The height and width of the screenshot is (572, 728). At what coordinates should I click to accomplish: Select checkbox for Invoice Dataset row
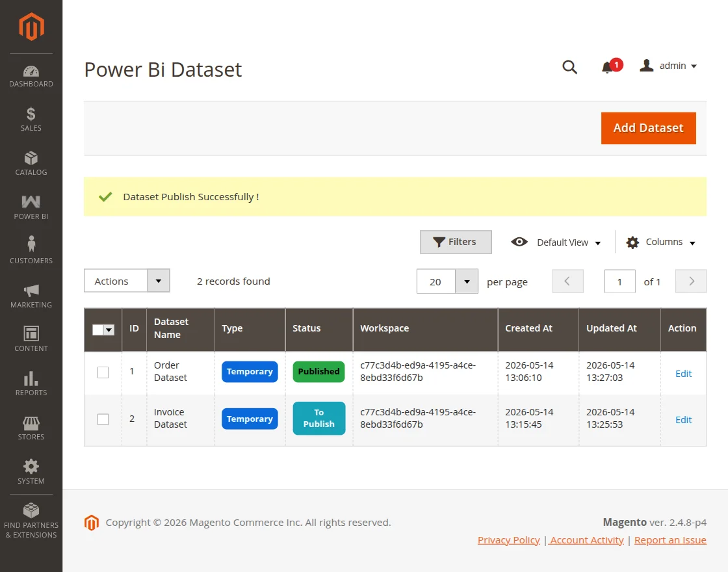[x=103, y=419]
